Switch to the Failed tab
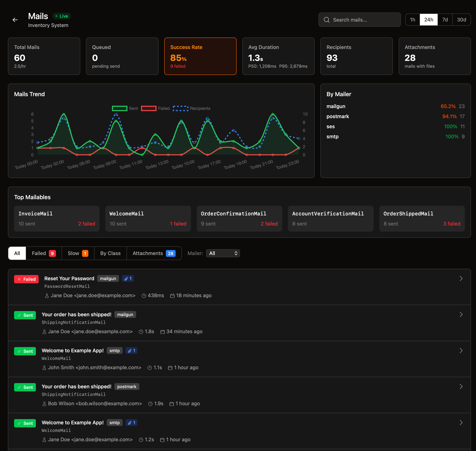The height and width of the screenshot is (451, 476). (44, 253)
